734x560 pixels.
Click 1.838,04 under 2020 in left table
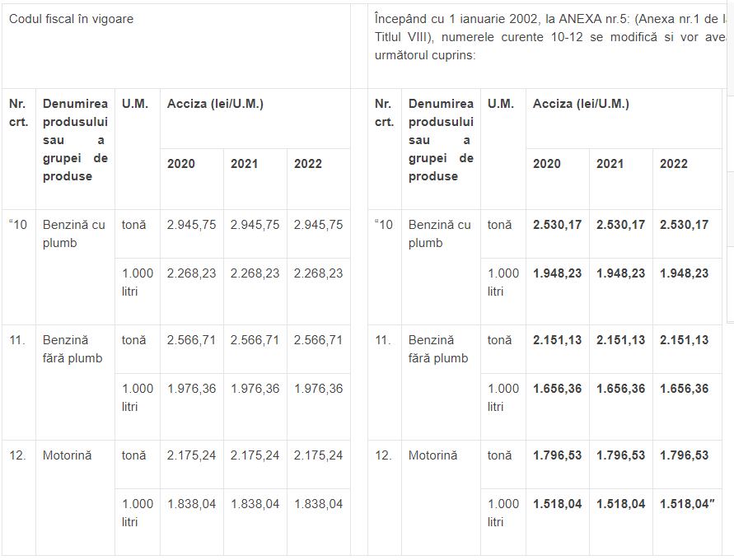click(x=191, y=504)
